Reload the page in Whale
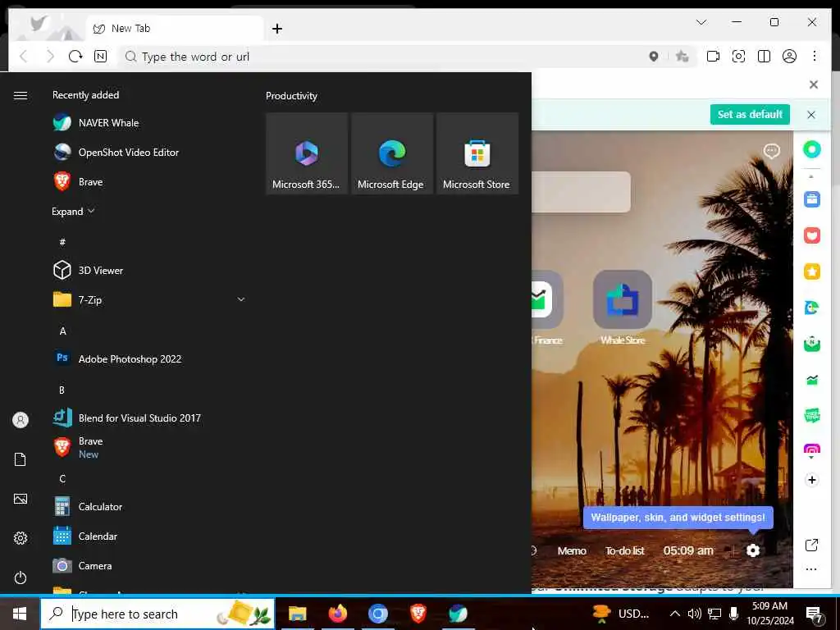Screen dimensions: 840x630 (75, 57)
